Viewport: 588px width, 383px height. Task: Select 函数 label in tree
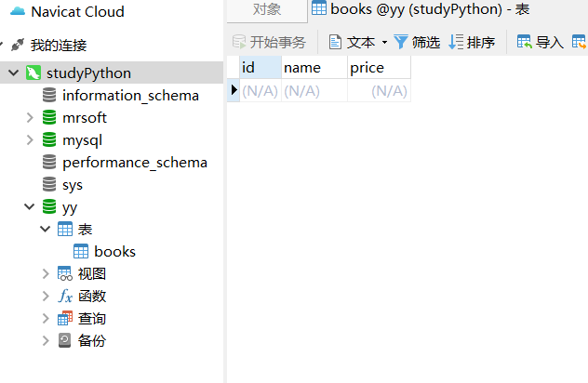(x=92, y=297)
